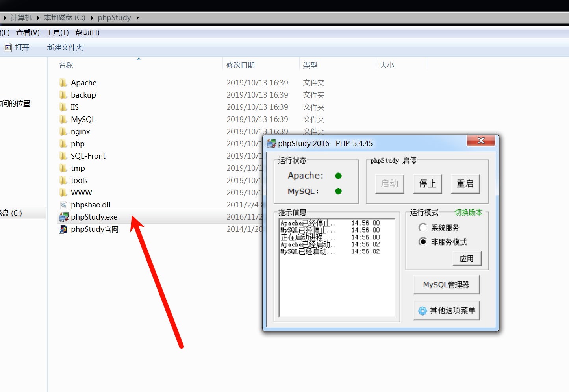Open 其他选项菜单 button

447,311
